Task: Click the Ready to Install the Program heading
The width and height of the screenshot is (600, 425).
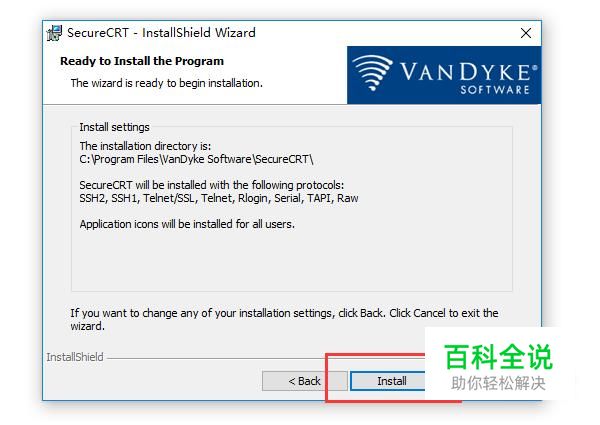Action: pyautogui.click(x=142, y=61)
